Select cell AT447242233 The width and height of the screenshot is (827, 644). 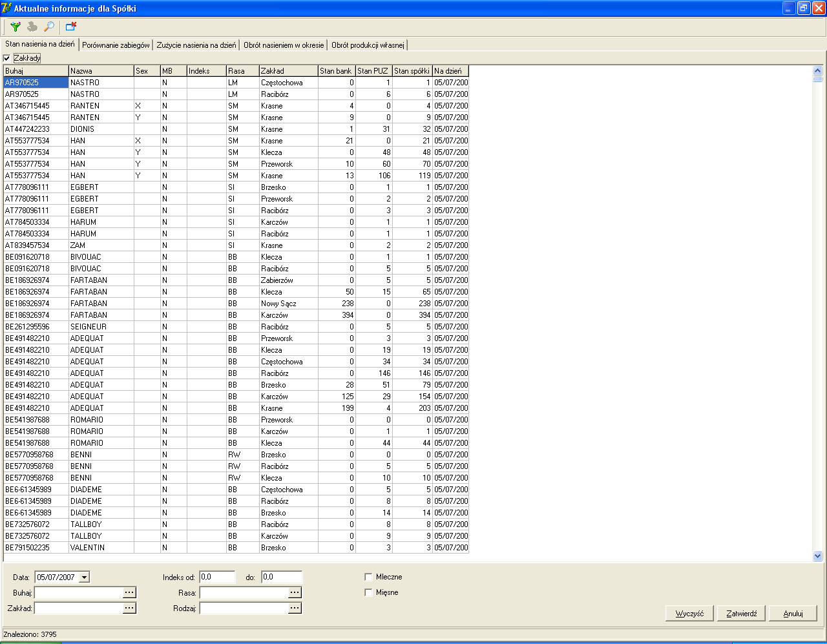tap(36, 129)
